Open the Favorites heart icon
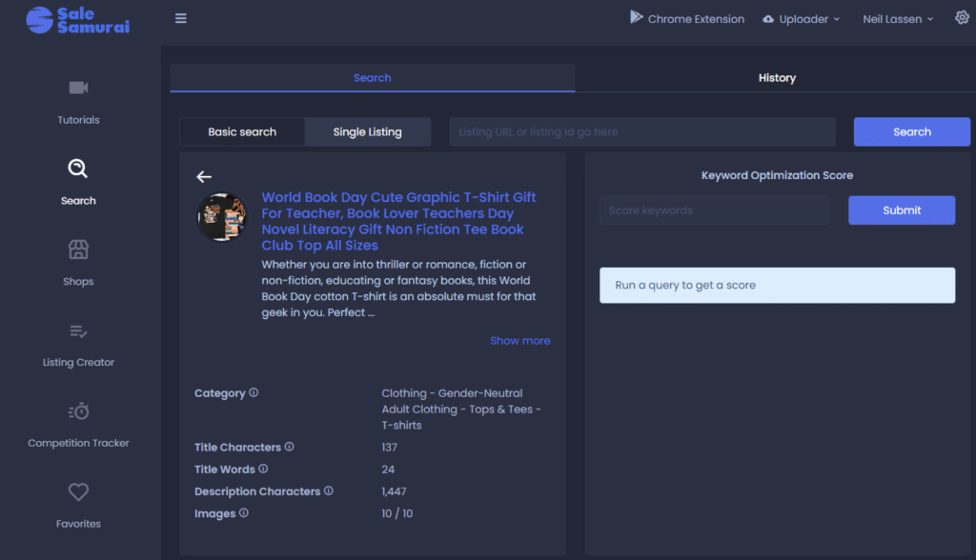Viewport: 976px width, 560px height. point(78,492)
